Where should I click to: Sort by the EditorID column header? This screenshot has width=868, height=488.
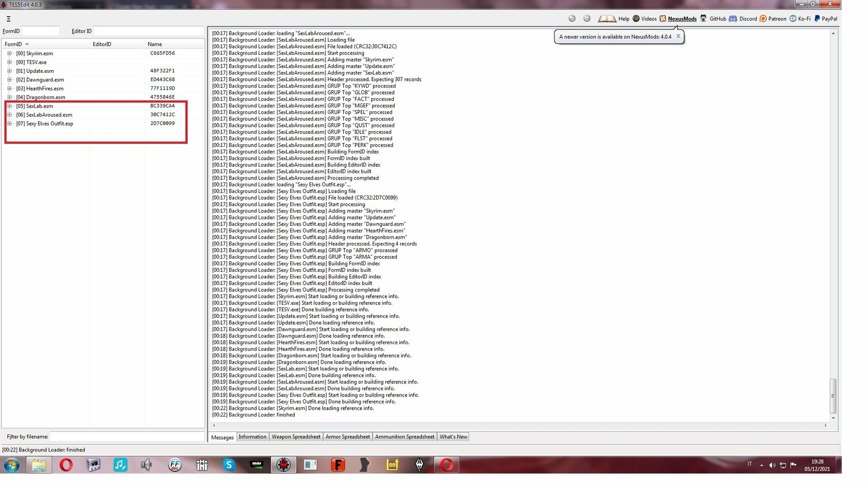(x=118, y=44)
